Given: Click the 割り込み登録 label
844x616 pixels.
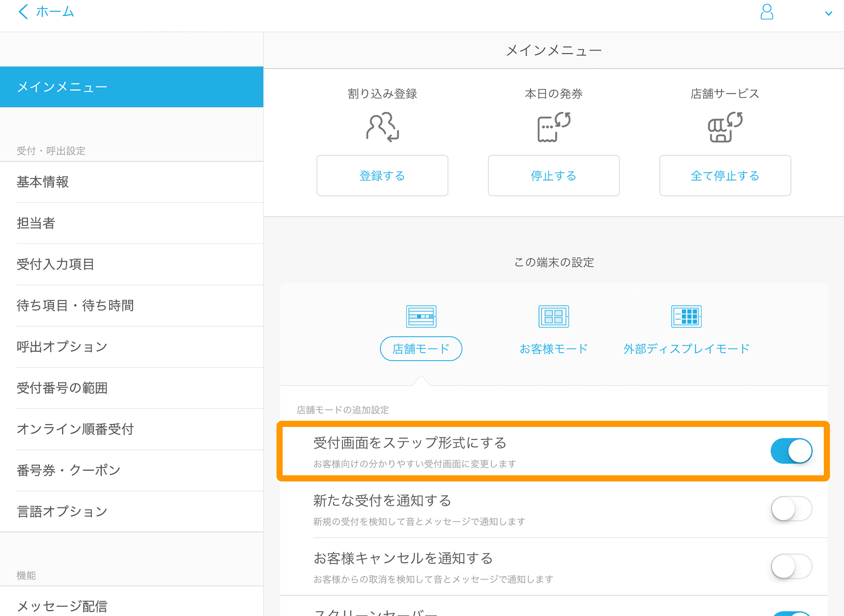Looking at the screenshot, I should tap(382, 94).
